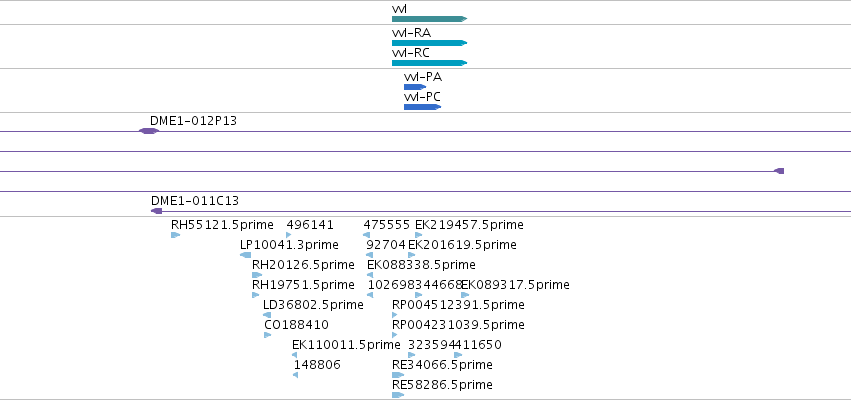This screenshot has width=851, height=400.
Task: Click the LD36802.5prime arrow marker
Action: (266, 315)
